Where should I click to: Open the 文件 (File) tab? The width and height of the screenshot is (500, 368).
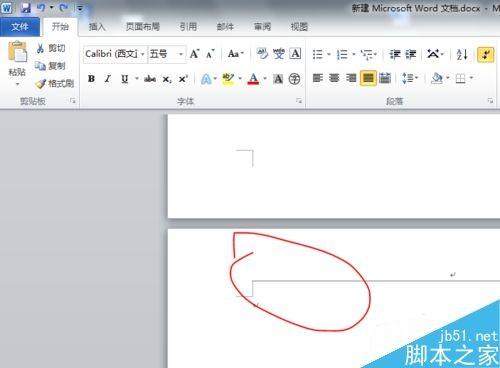pyautogui.click(x=20, y=27)
